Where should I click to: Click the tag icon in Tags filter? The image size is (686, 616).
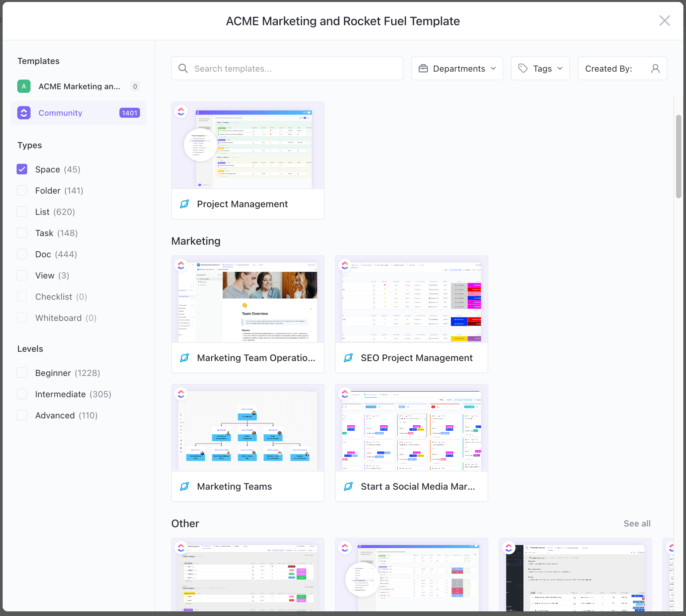(x=523, y=68)
